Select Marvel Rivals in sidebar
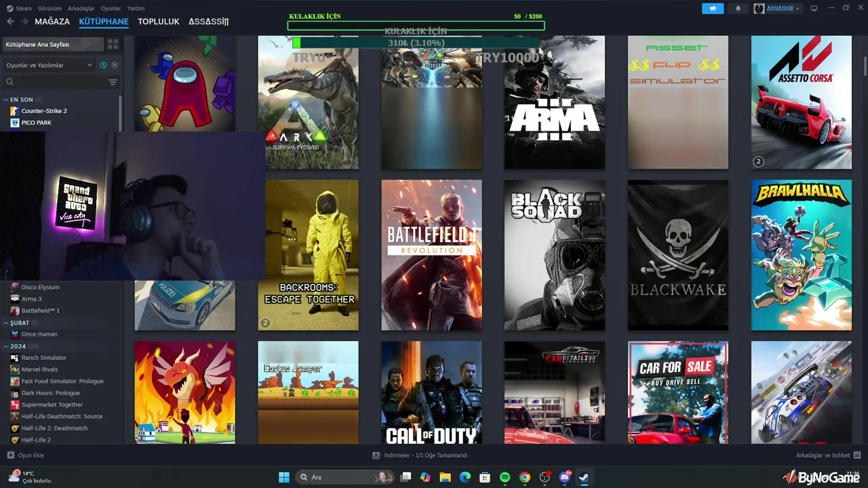The image size is (868, 488). tap(40, 369)
